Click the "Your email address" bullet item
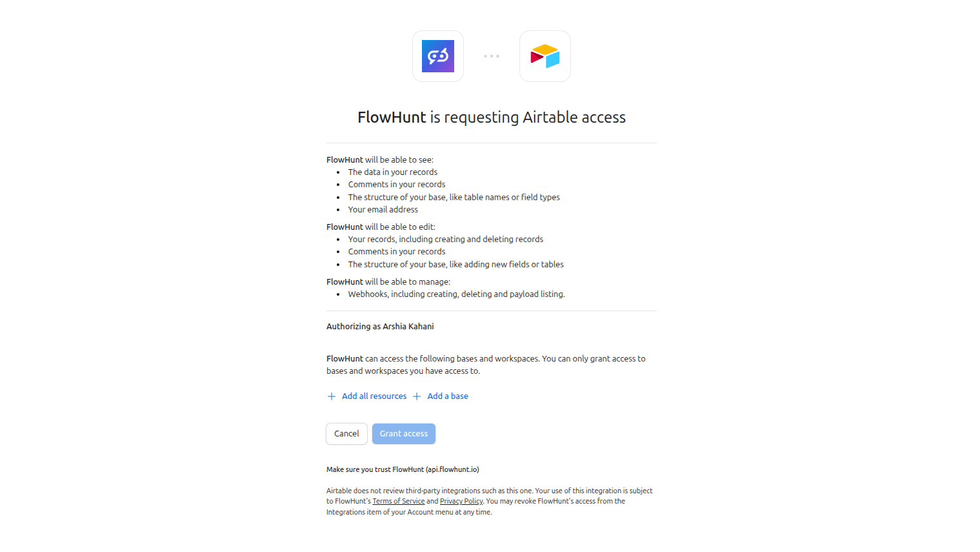The width and height of the screenshot is (980, 552). 383,209
